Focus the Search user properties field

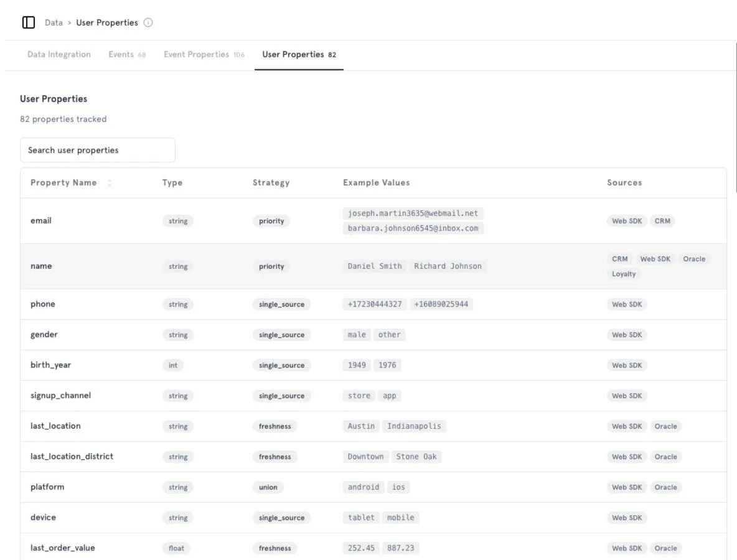[98, 150]
